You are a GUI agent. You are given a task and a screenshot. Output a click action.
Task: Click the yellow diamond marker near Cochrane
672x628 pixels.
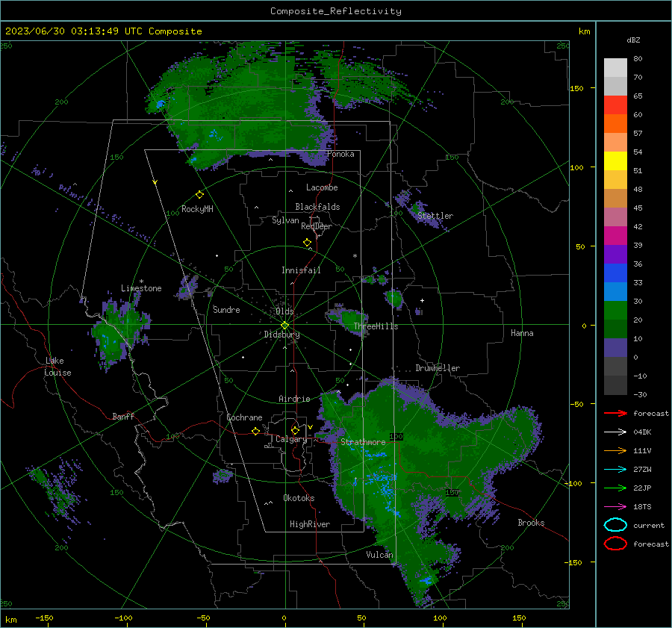click(x=256, y=432)
